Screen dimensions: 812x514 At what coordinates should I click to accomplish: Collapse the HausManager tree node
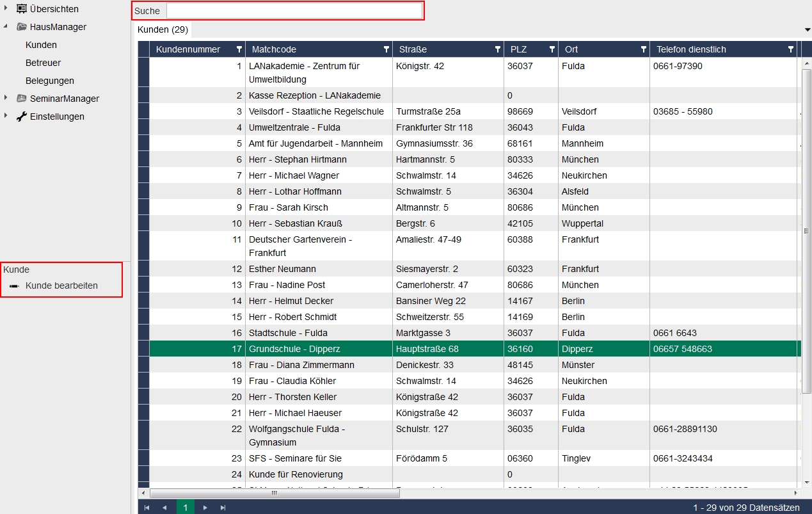tap(6, 27)
